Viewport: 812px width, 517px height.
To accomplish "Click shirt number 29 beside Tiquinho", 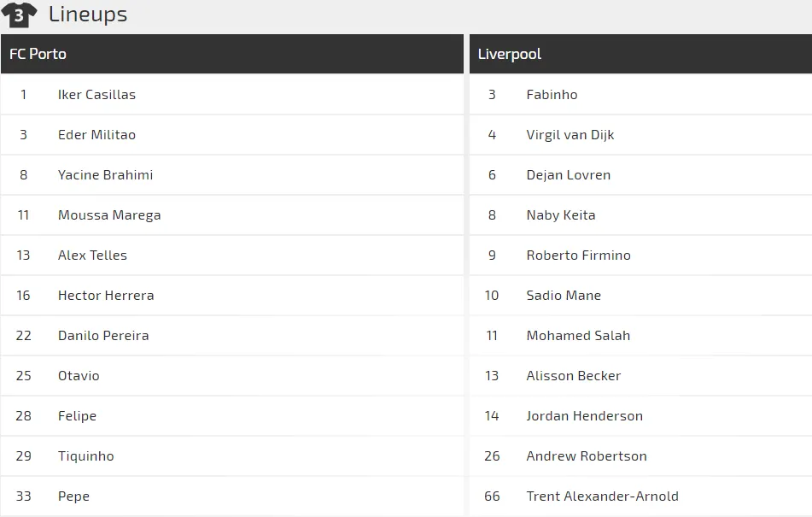I will tap(23, 456).
